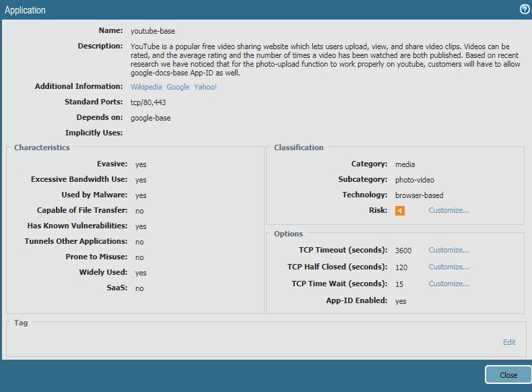The image size is (532, 392).
Task: Click the browser-based technology value
Action: (419, 195)
